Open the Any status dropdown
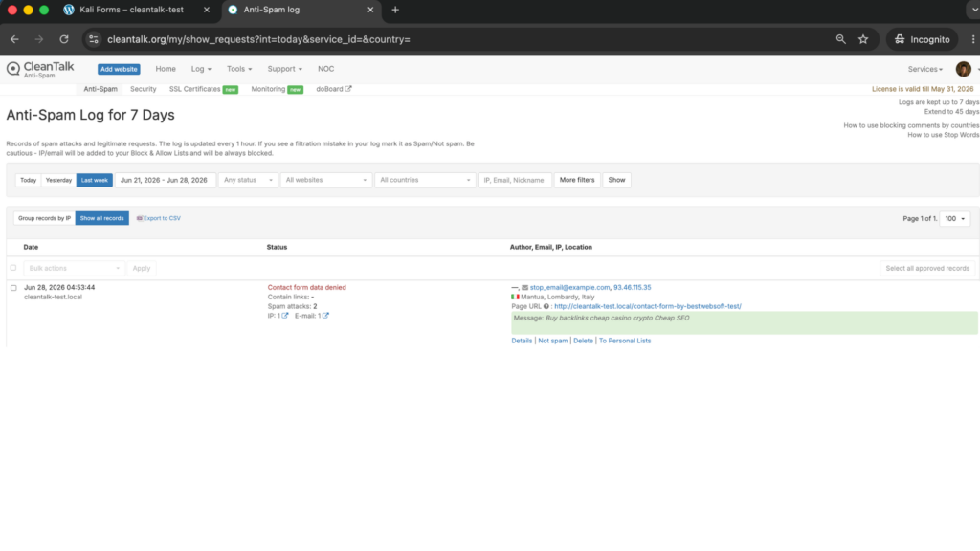 click(248, 180)
